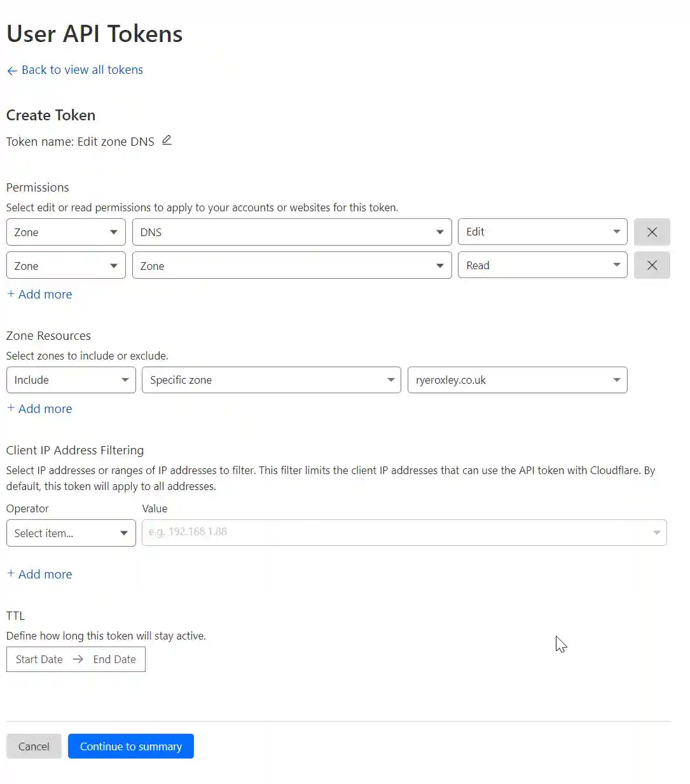Screen dimensions: 690x784
Task: Click the Start Date field under TTL
Action: pyautogui.click(x=39, y=659)
